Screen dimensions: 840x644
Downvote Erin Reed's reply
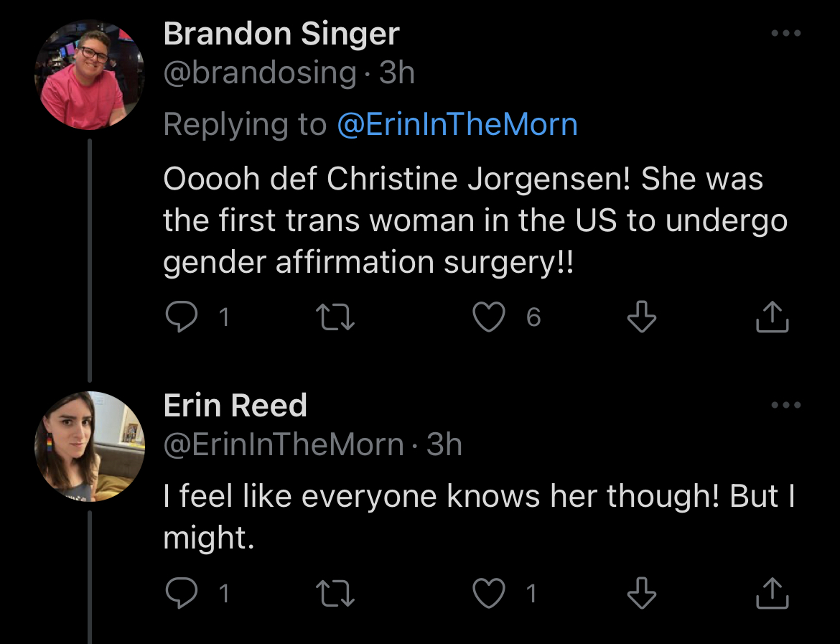(641, 593)
